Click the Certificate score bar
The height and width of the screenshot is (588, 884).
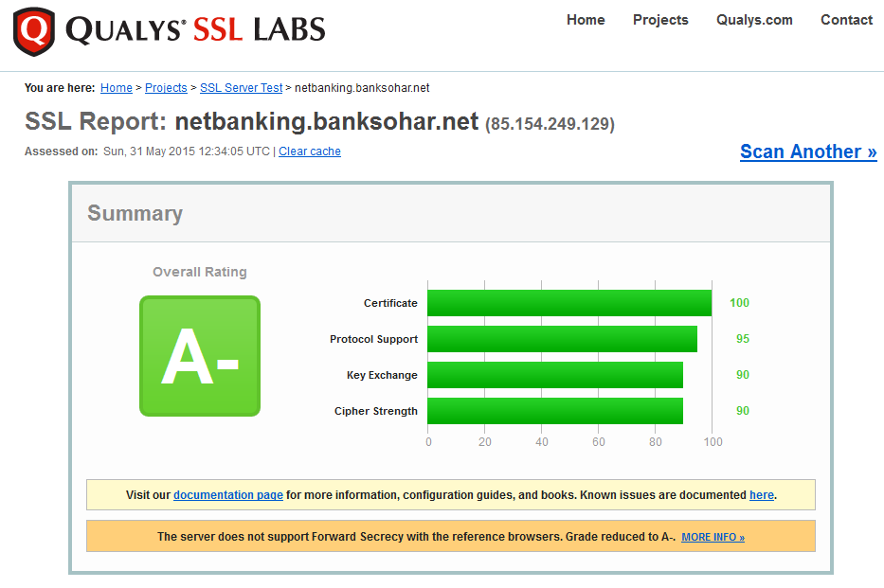569,303
